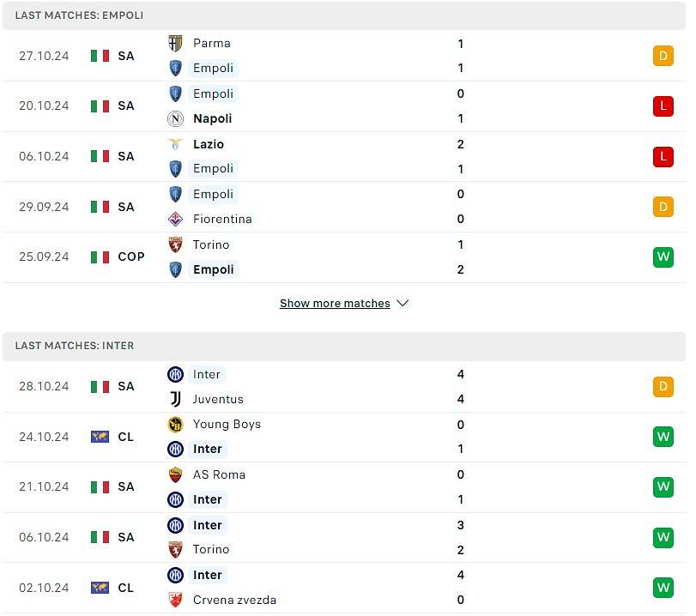
Task: Click the AS Roma team crest icon
Action: click(x=175, y=474)
